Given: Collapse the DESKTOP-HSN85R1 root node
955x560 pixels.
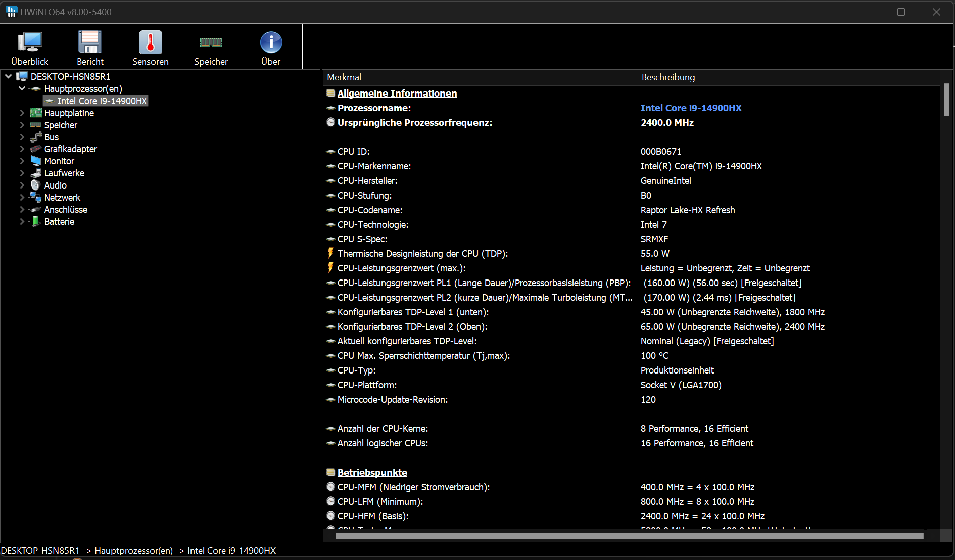Looking at the screenshot, I should (x=9, y=76).
